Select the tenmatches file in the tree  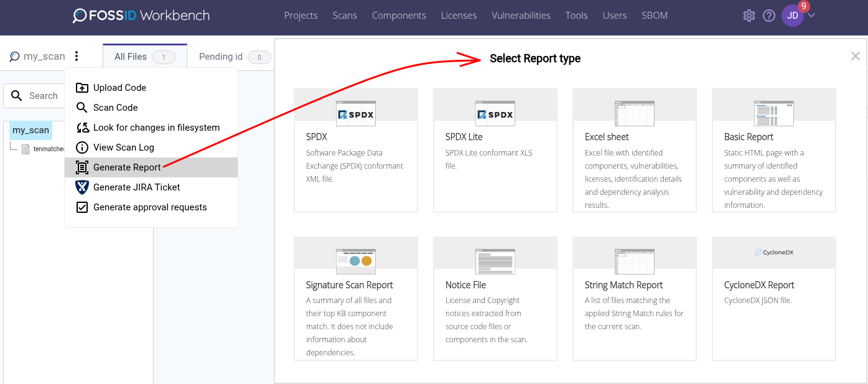pos(49,149)
